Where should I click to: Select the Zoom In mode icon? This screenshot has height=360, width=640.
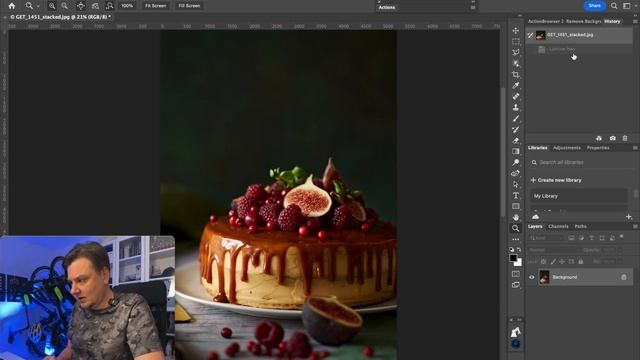pyautogui.click(x=52, y=6)
